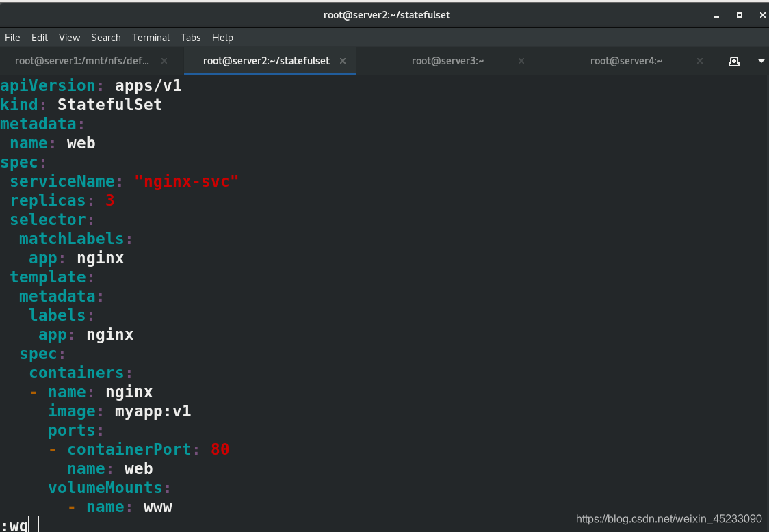The width and height of the screenshot is (769, 532).
Task: Click the vim command line ':wq'
Action: (15, 525)
